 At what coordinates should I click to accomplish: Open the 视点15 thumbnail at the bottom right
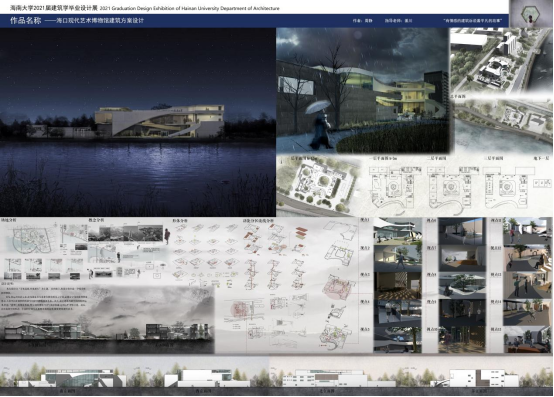(527, 340)
